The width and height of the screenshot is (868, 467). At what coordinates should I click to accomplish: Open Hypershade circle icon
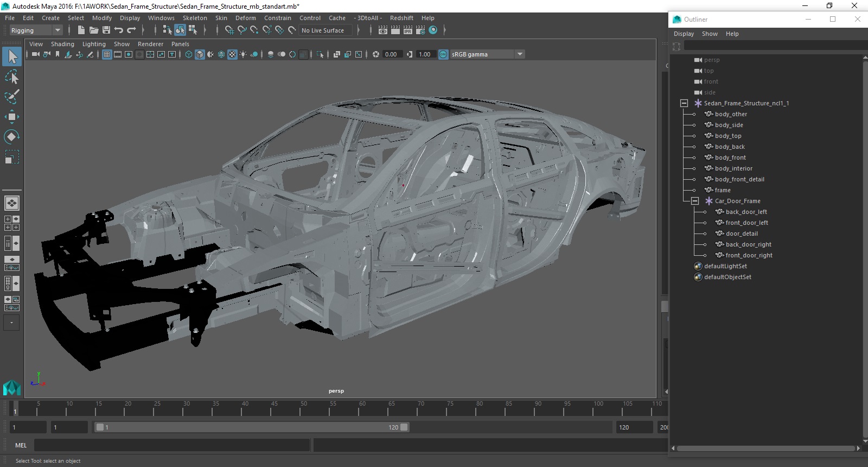click(x=433, y=30)
